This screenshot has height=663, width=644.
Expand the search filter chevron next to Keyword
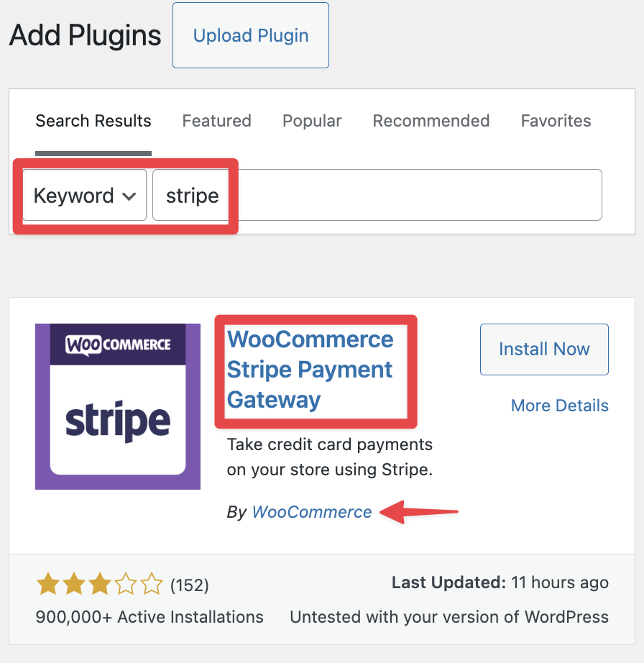[x=129, y=196]
